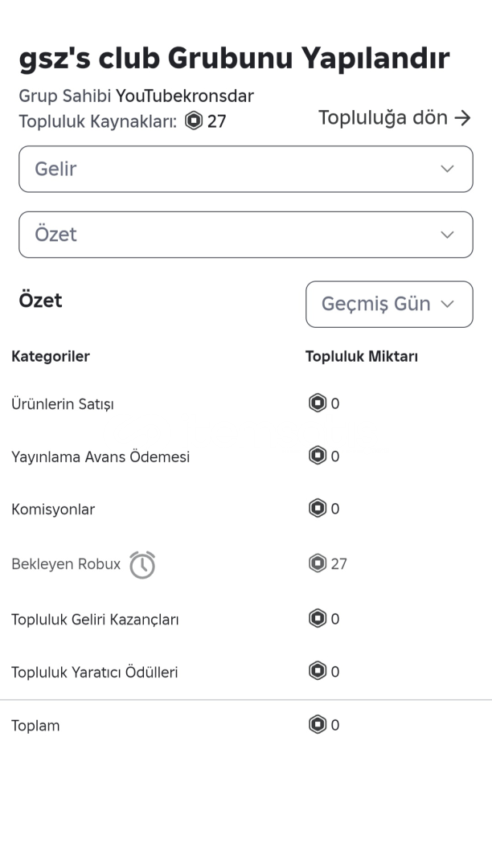Click the Komisyonlar category label
Image resolution: width=492 pixels, height=868 pixels.
pyautogui.click(x=53, y=509)
